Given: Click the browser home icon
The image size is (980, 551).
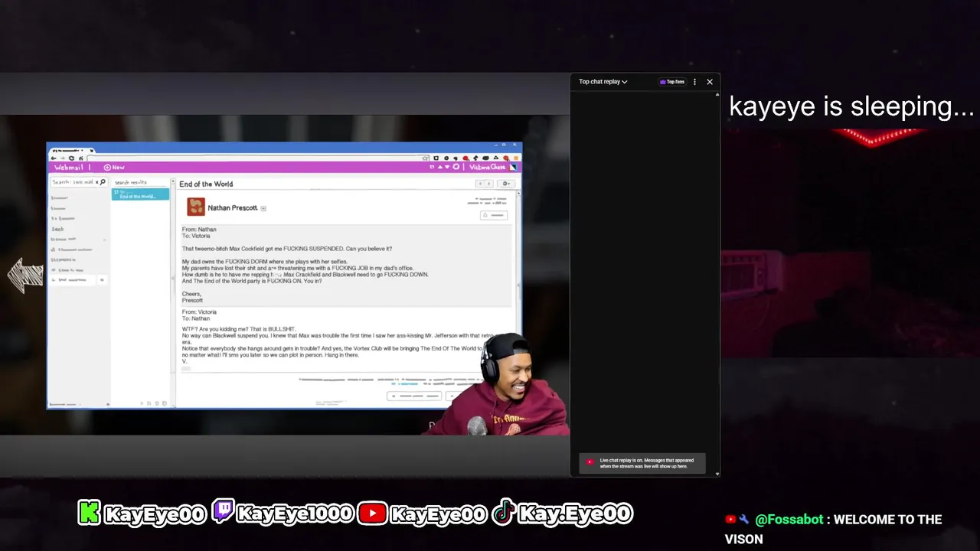Looking at the screenshot, I should click(x=80, y=158).
